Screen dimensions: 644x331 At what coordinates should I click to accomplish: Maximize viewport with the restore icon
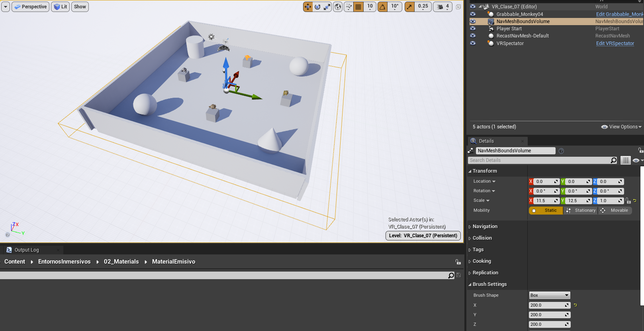point(458,7)
